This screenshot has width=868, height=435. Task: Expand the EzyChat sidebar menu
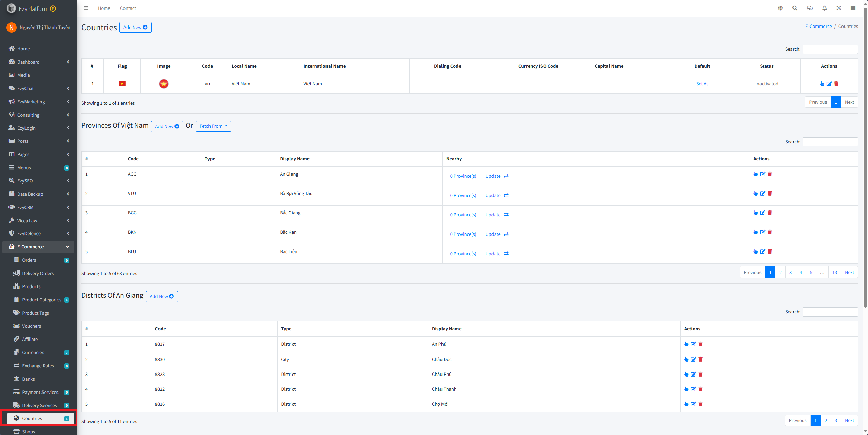coord(38,88)
